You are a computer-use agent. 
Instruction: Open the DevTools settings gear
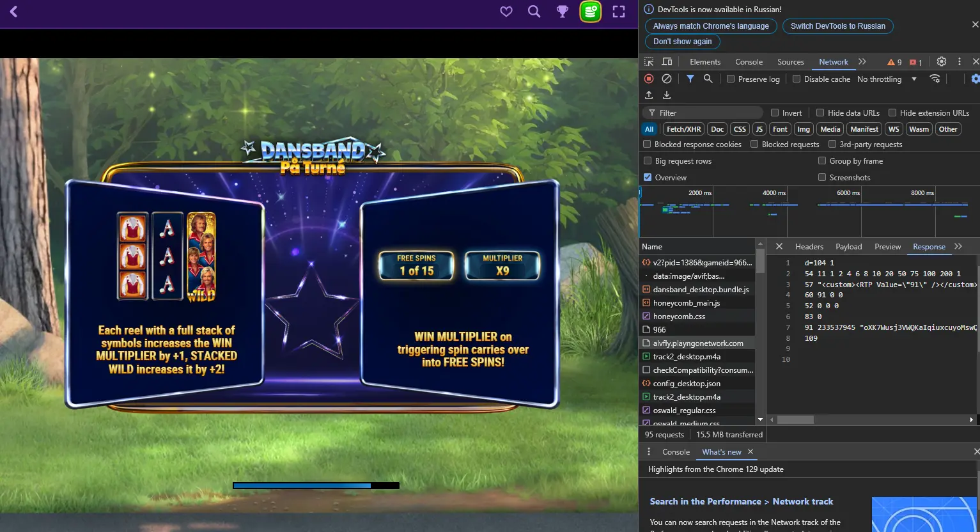[x=942, y=62]
